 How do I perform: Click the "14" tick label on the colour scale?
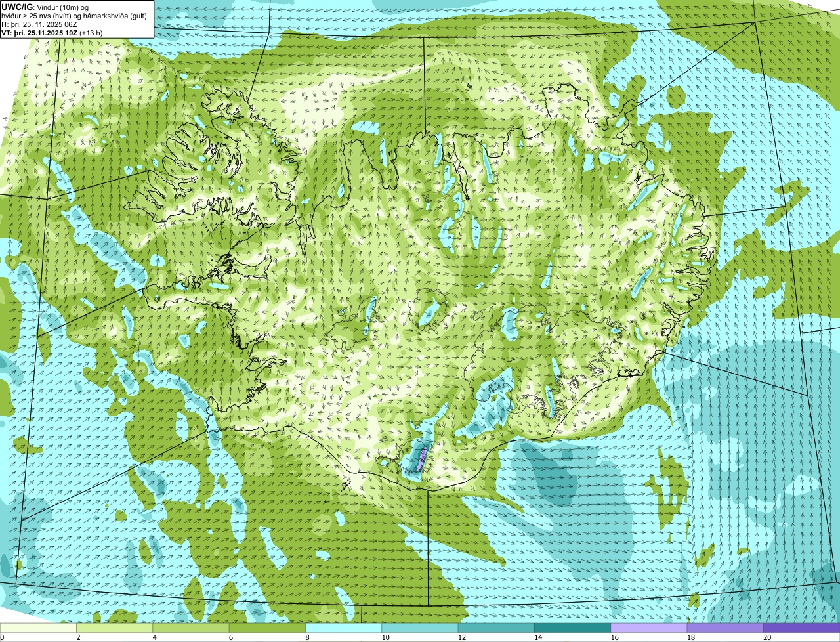(537, 637)
